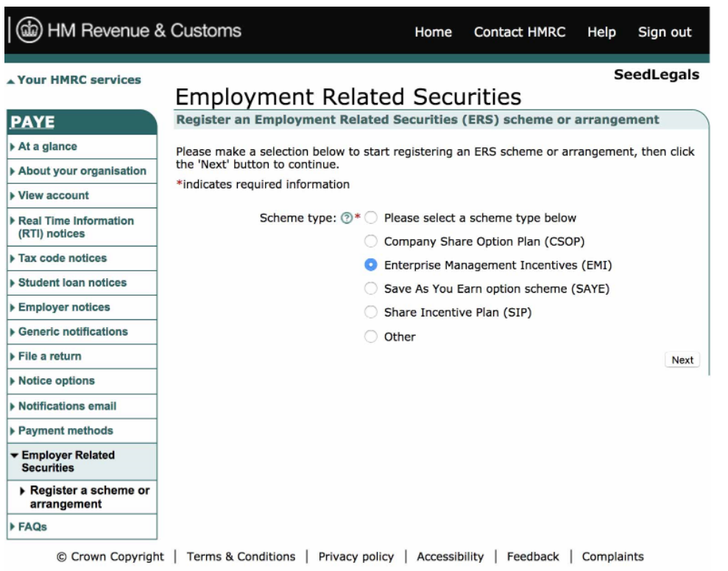Click Sign out in the header

click(x=665, y=32)
